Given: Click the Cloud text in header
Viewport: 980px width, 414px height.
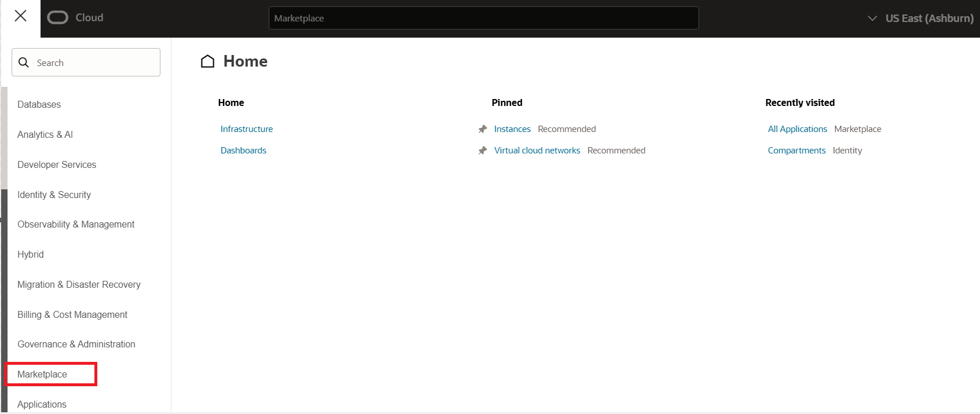Looking at the screenshot, I should click(x=89, y=18).
